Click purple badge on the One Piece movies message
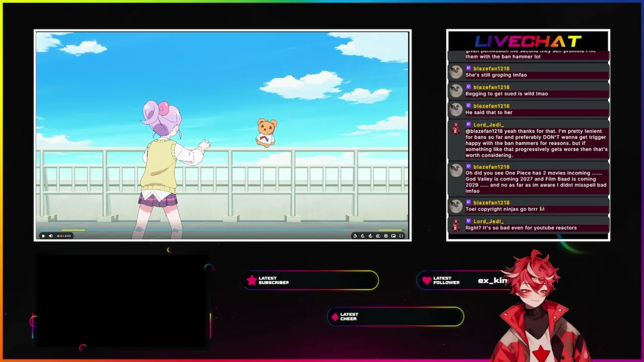 pyautogui.click(x=468, y=166)
